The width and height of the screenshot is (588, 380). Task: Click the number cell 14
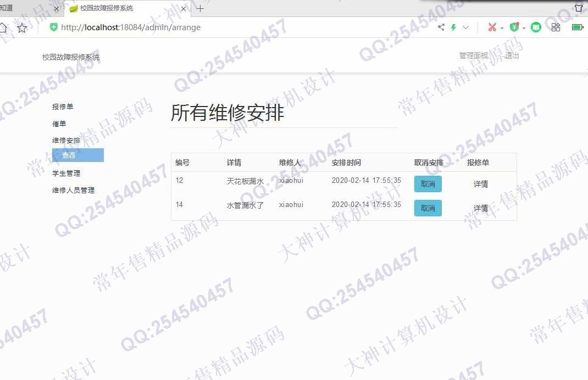pos(179,205)
